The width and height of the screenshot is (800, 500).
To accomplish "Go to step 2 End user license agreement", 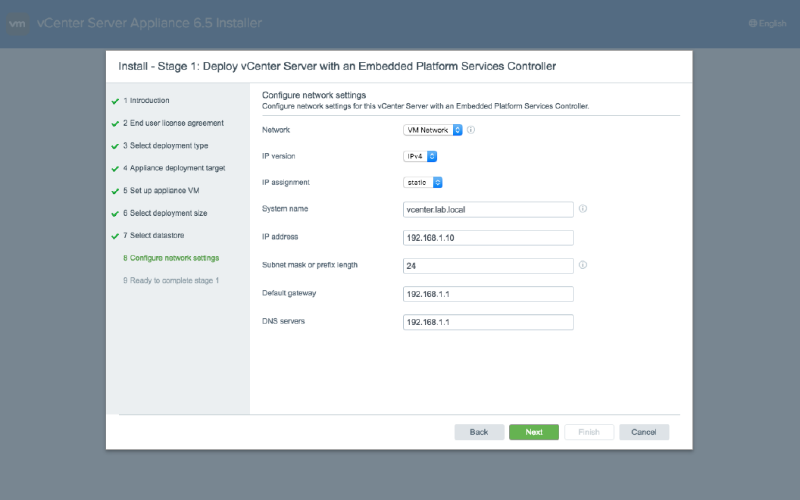I will (173, 123).
